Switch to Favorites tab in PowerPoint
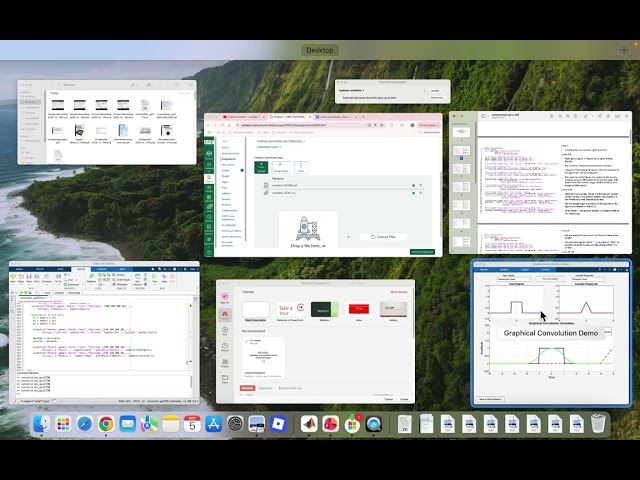 (x=266, y=388)
